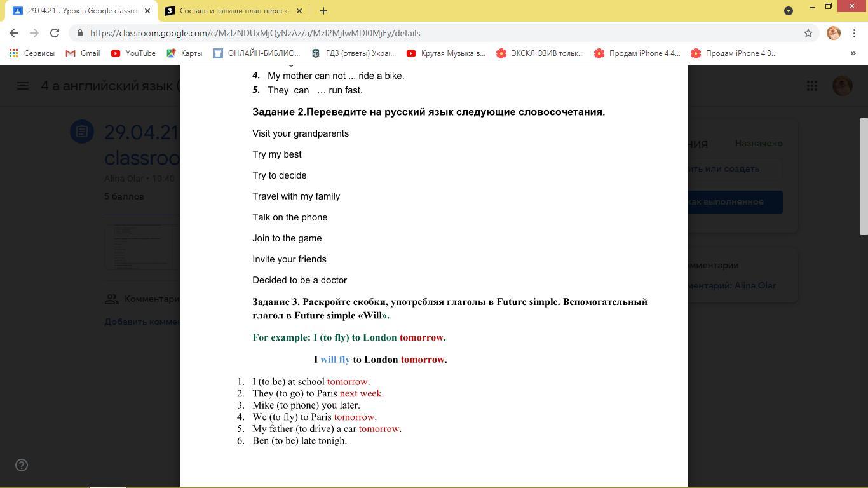Open the ГДЗ (ответы) bookmark
Screen dimensions: 868x488
(353, 53)
